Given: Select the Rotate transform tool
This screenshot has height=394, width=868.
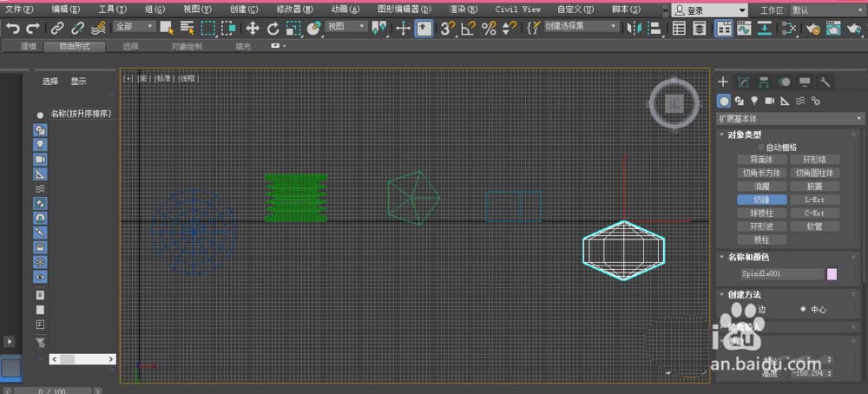Looking at the screenshot, I should coord(273,28).
